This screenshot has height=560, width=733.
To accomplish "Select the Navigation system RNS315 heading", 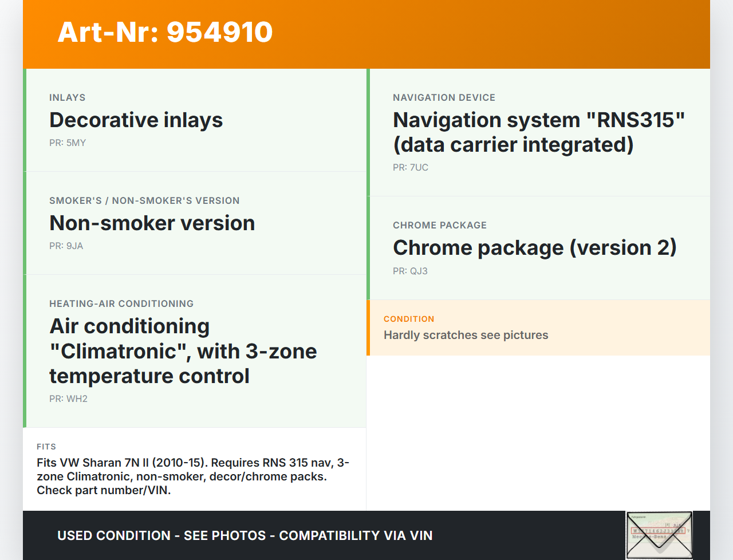I will [x=538, y=132].
